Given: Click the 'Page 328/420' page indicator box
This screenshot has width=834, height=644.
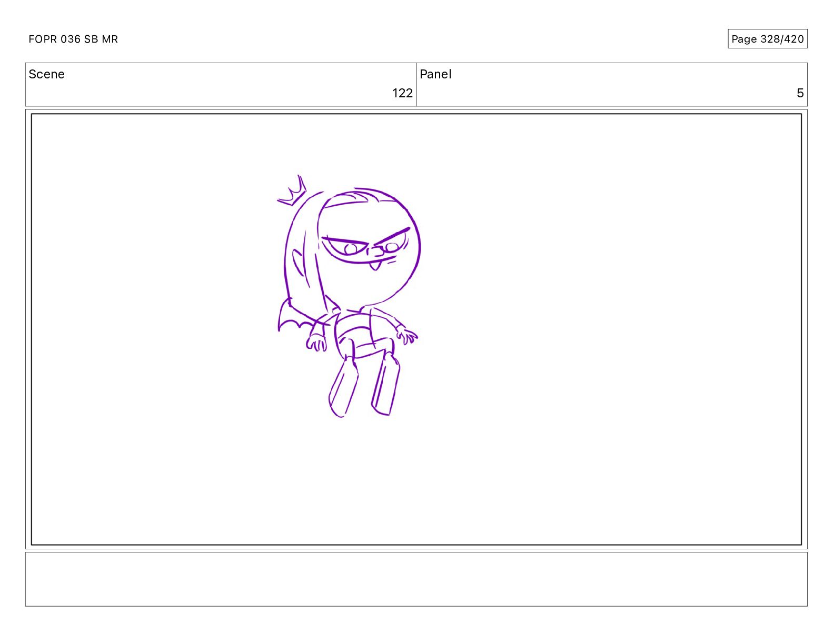Looking at the screenshot, I should 767,39.
